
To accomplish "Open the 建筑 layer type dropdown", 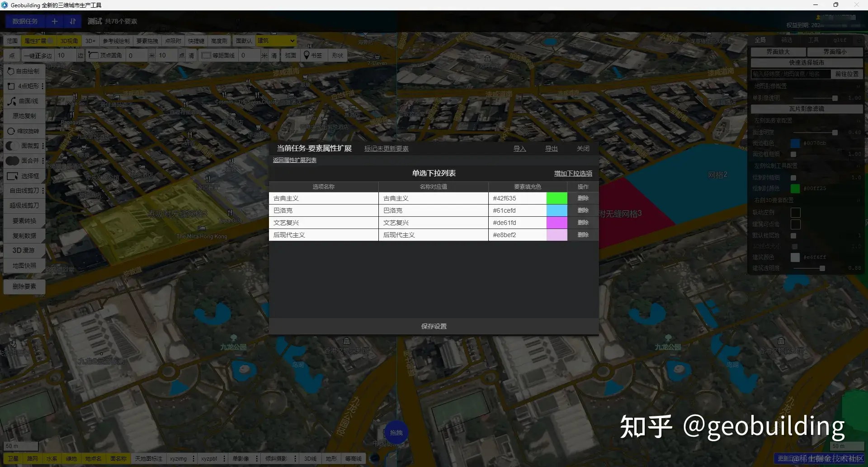I will click(x=276, y=41).
